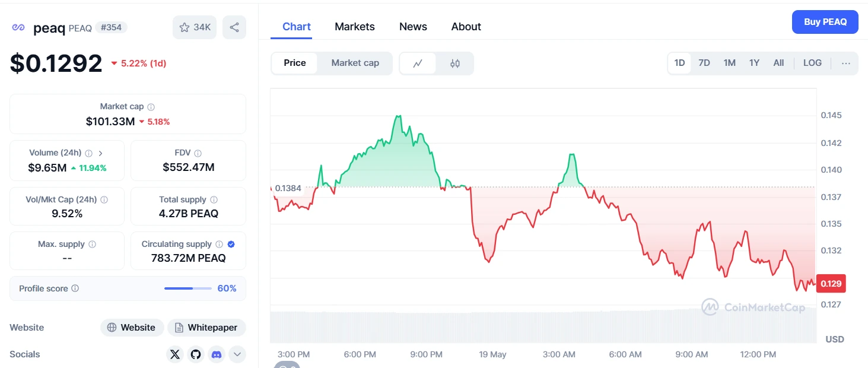Show info tooltip for Vol/Mkt Cap (24h)
The width and height of the screenshot is (868, 368).
coord(104,200)
